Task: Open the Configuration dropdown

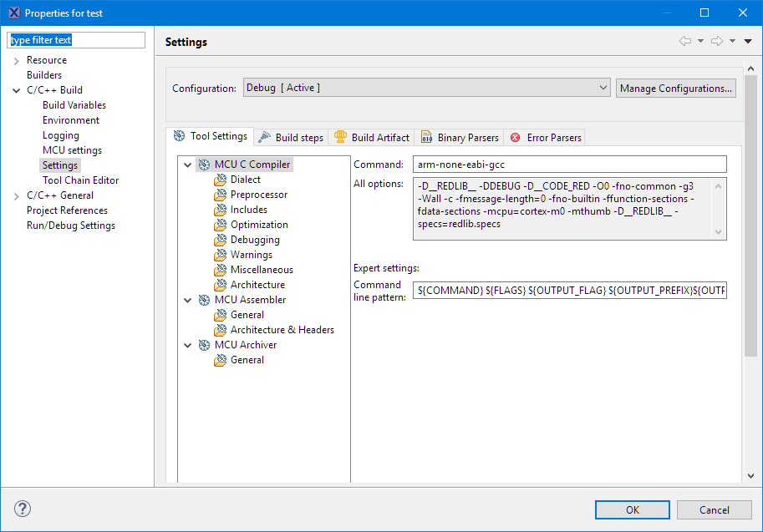Action: coord(426,88)
